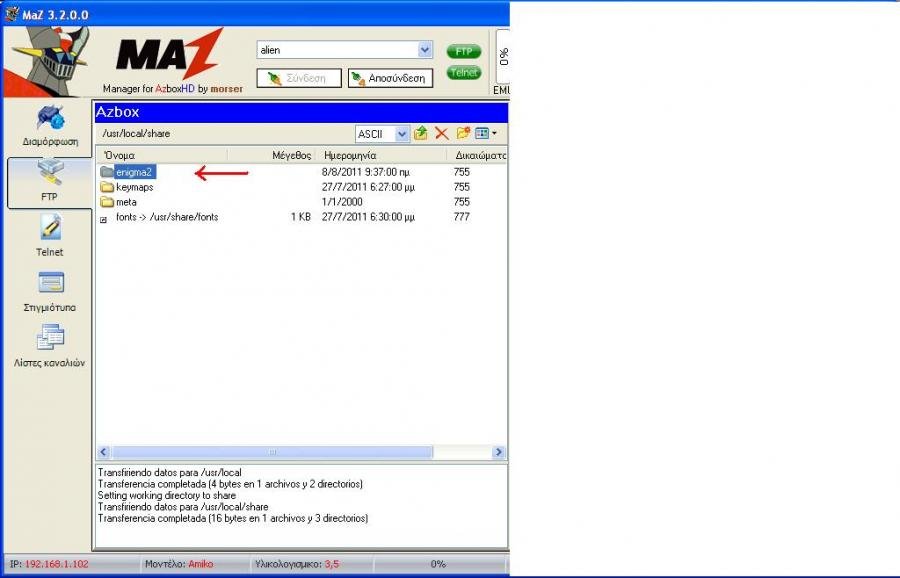Viewport: 900px width, 578px height.
Task: Click the log line 'Setting working directory to share'
Action: click(166, 495)
